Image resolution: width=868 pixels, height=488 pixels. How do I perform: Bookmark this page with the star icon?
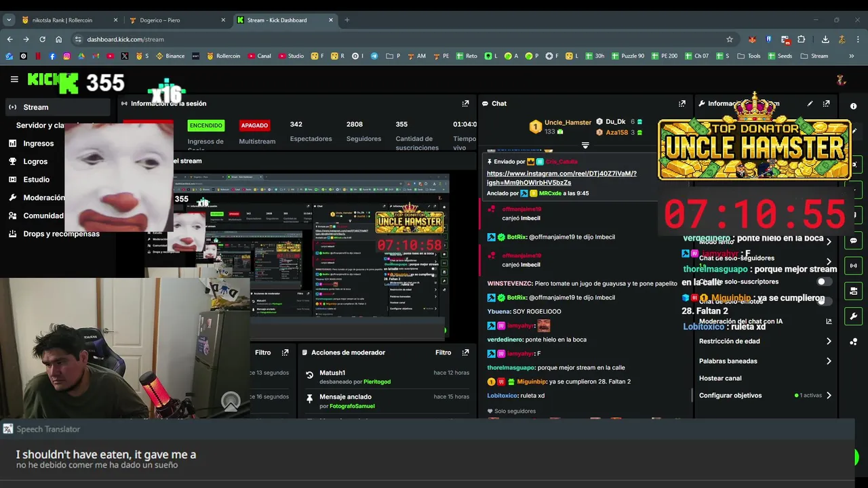[730, 39]
